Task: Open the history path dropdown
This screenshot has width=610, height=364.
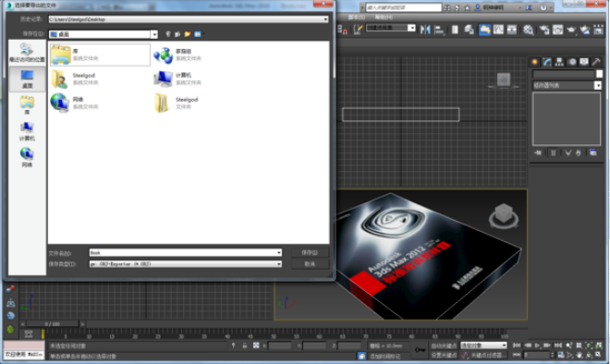Action: (x=325, y=19)
